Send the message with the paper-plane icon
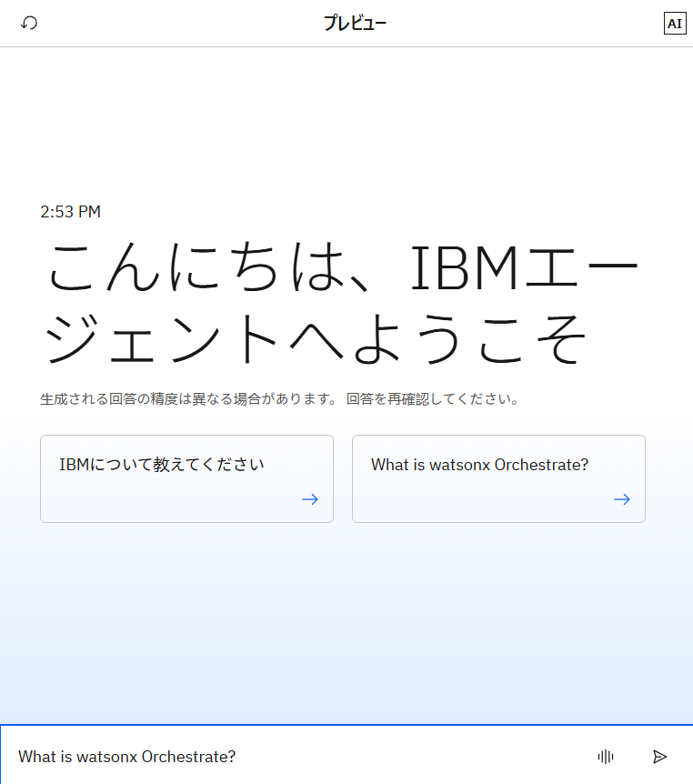 (x=660, y=756)
